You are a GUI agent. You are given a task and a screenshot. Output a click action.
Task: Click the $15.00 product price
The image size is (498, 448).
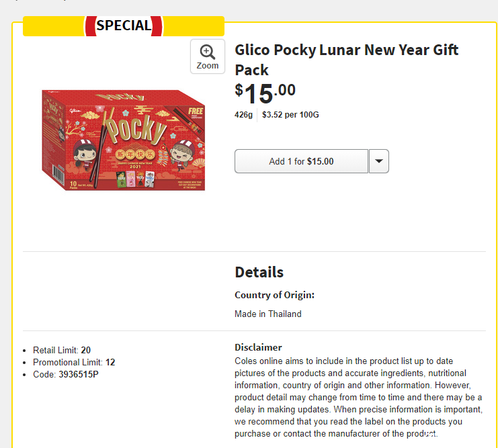point(265,93)
